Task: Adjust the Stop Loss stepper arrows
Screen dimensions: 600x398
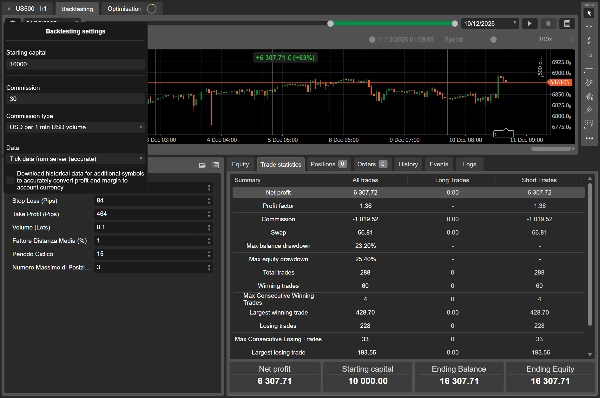Action: point(209,201)
